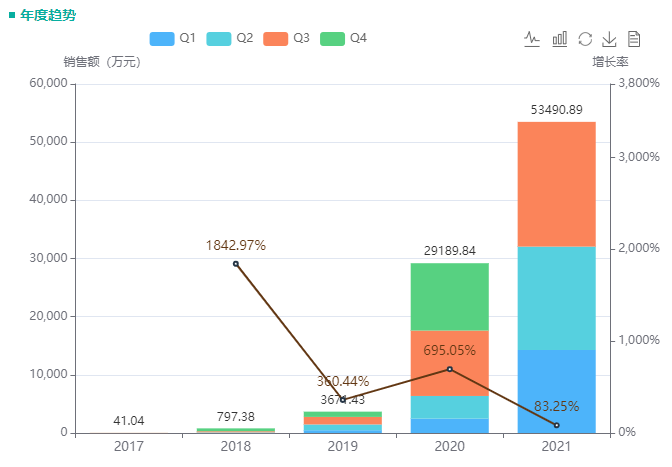Click the 2018 x-axis label

pos(236,446)
